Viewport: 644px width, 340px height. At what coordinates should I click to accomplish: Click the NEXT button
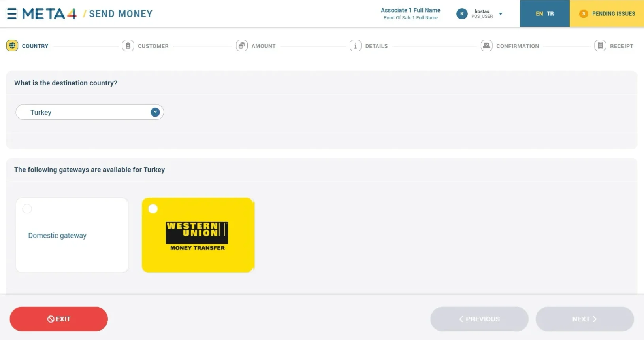585,319
